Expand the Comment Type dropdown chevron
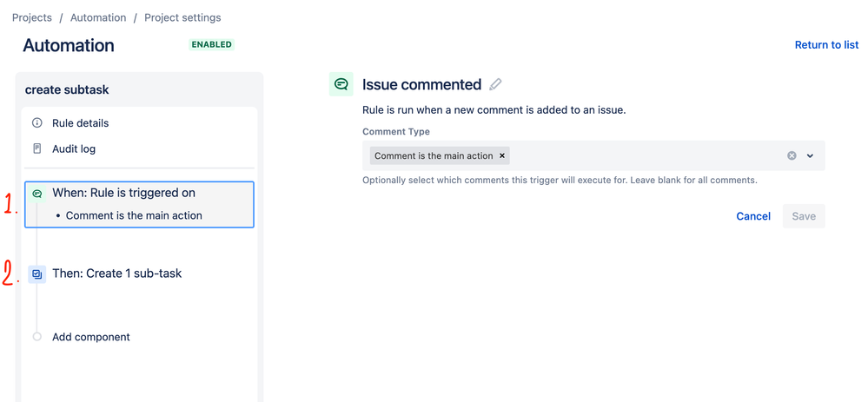Viewport: 868px width, 402px height. [810, 156]
